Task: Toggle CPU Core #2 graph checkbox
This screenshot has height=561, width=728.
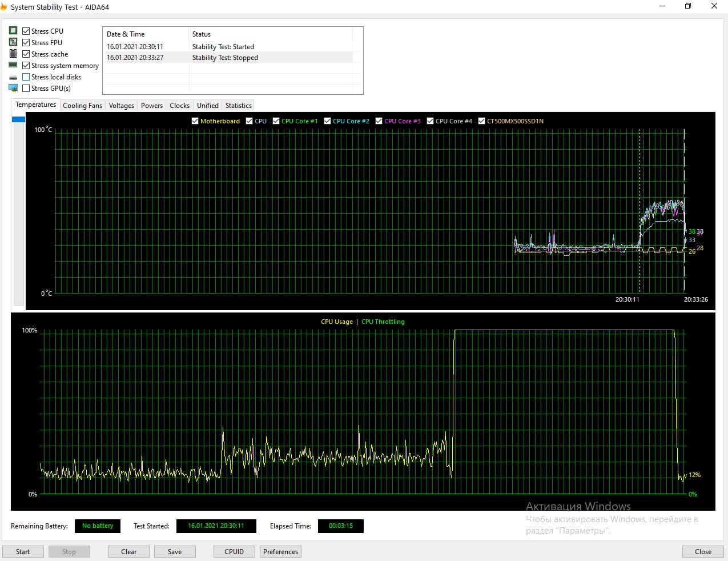Action: coord(327,121)
